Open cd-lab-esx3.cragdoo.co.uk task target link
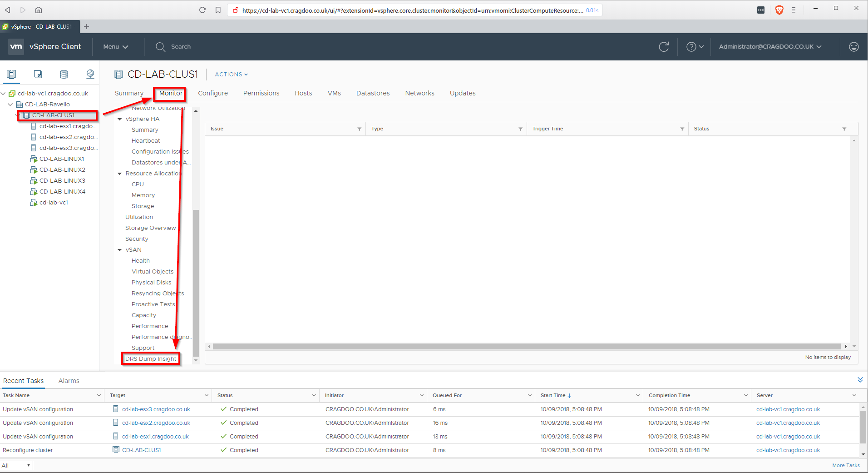This screenshot has height=473, width=868. pos(156,409)
